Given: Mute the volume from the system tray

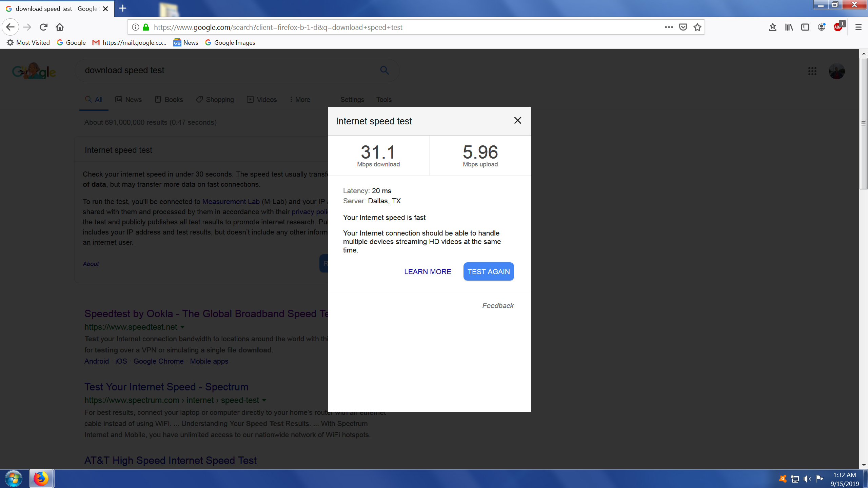Looking at the screenshot, I should [808, 479].
